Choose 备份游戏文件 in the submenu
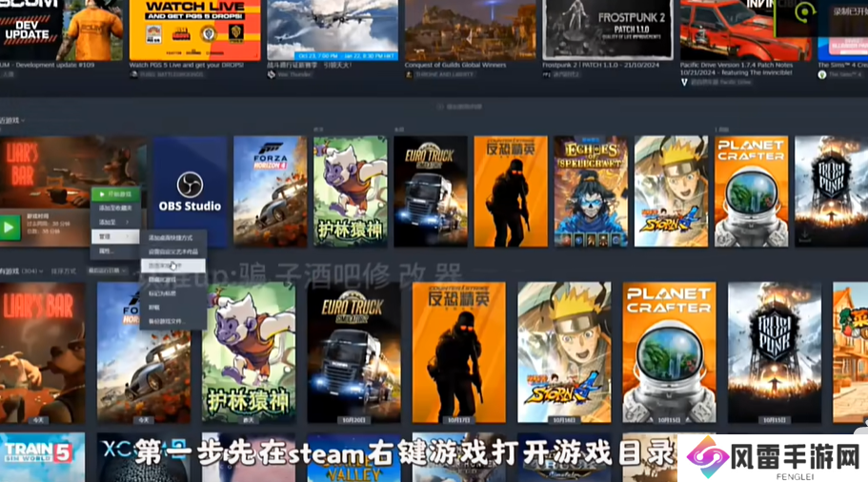The image size is (868, 482). point(168,322)
